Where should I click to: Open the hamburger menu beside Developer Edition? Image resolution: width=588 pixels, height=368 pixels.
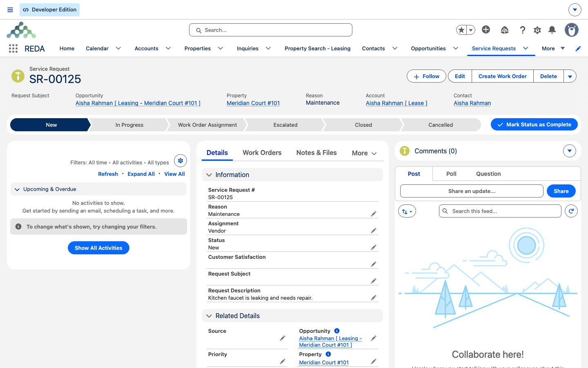tap(10, 10)
